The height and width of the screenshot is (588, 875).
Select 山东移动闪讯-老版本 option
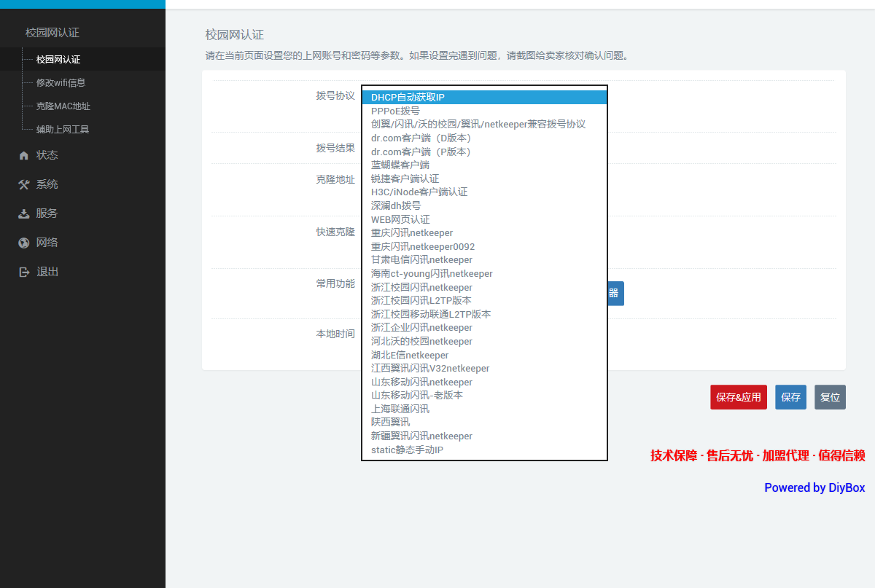(x=484, y=395)
